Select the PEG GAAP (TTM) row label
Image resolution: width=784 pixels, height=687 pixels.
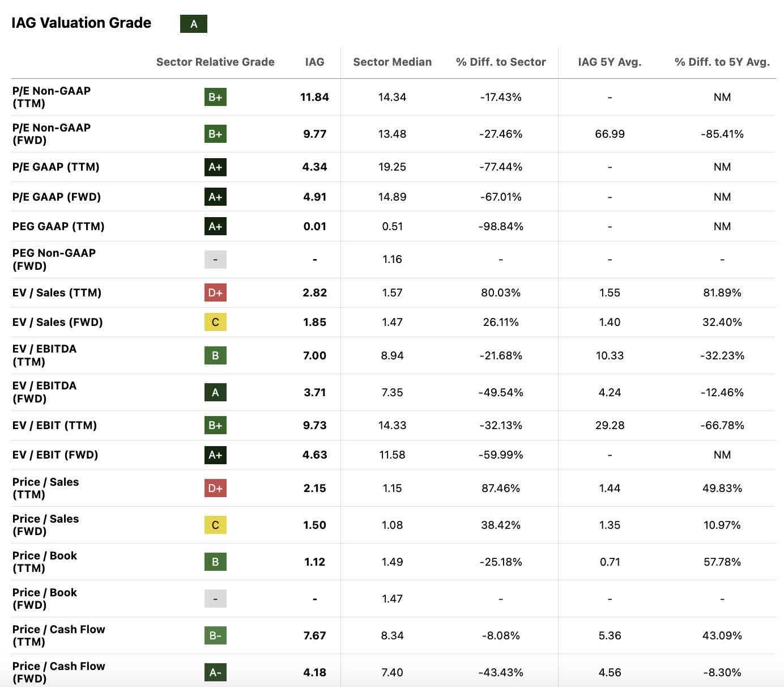[58, 226]
